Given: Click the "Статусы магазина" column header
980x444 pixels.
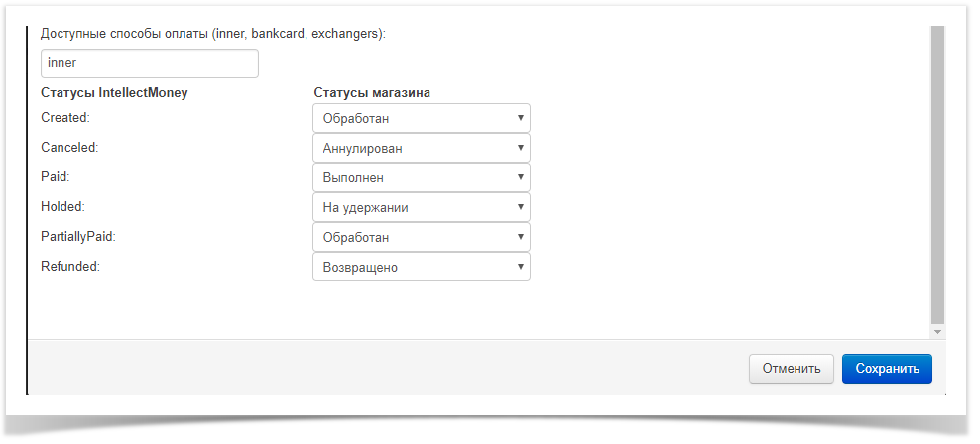Looking at the screenshot, I should 372,93.
